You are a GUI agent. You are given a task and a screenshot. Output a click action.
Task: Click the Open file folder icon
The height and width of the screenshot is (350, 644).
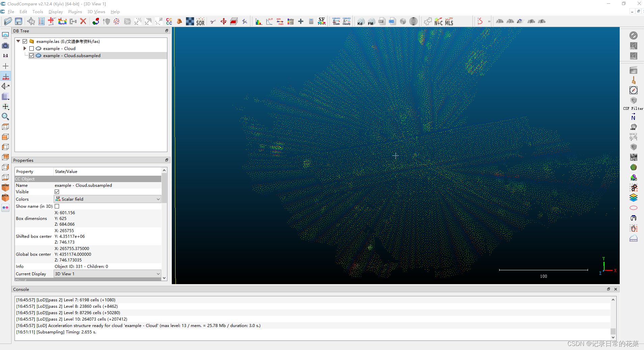click(x=8, y=21)
